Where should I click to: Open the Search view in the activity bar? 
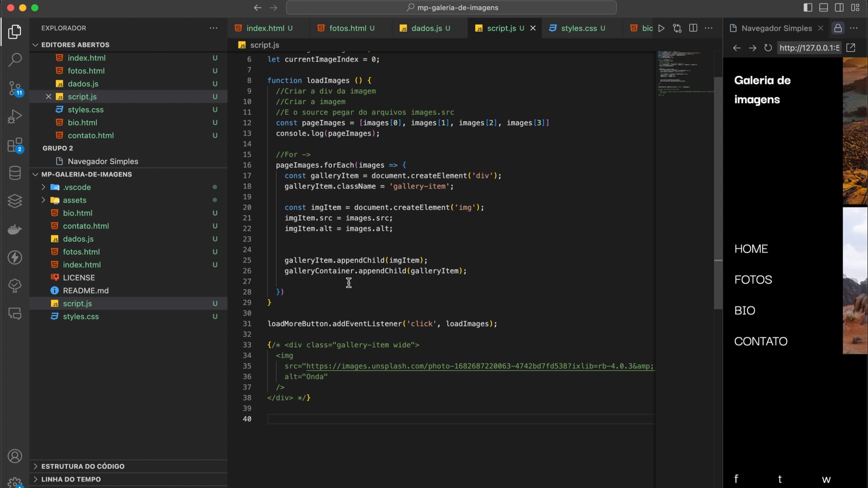click(x=15, y=60)
